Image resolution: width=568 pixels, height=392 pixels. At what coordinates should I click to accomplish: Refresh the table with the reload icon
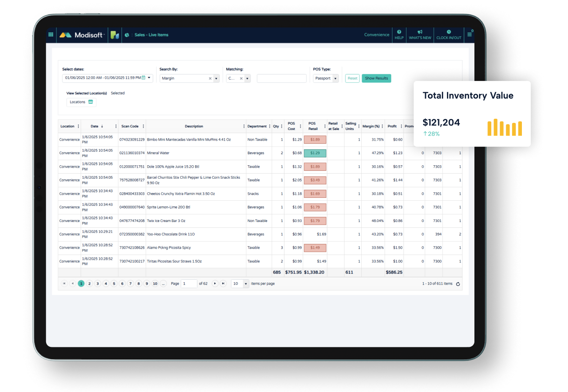point(458,284)
